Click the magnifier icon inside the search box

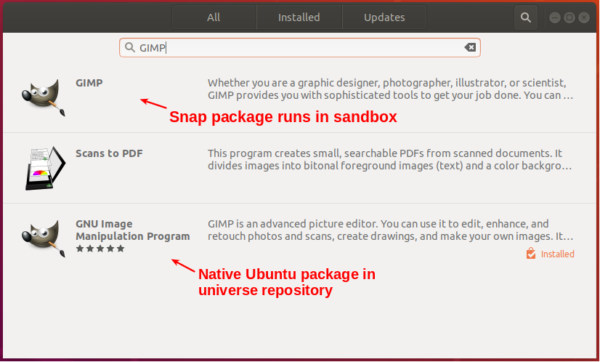pos(130,47)
